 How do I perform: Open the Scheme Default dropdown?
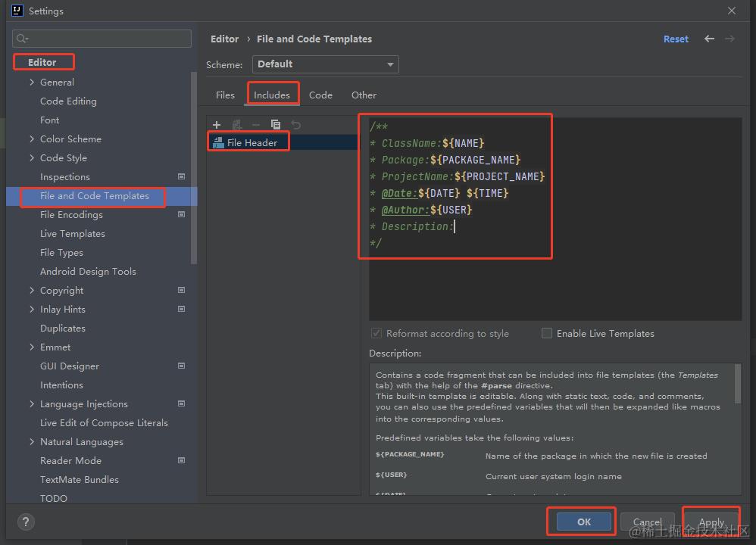(326, 64)
